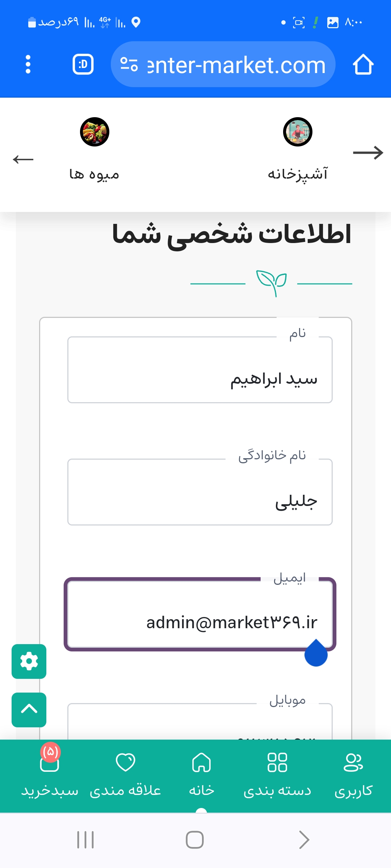Open favorites (علاقه مندی) heart icon

pos(125,774)
